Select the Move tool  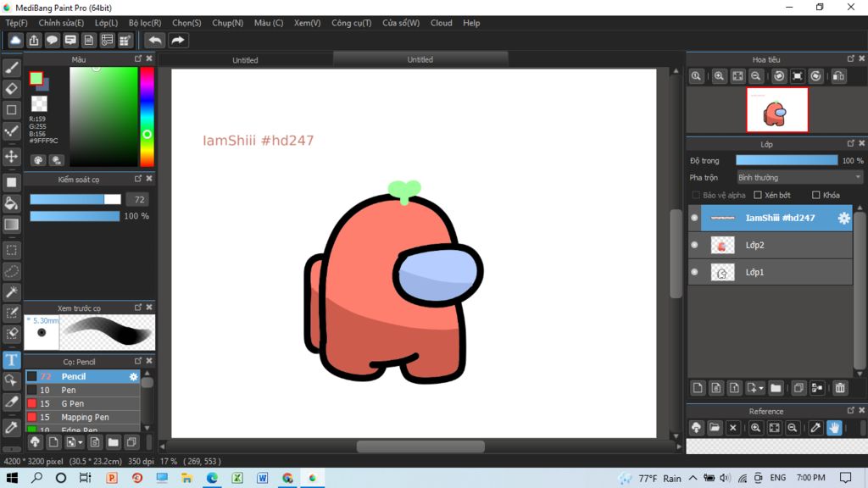[x=12, y=157]
